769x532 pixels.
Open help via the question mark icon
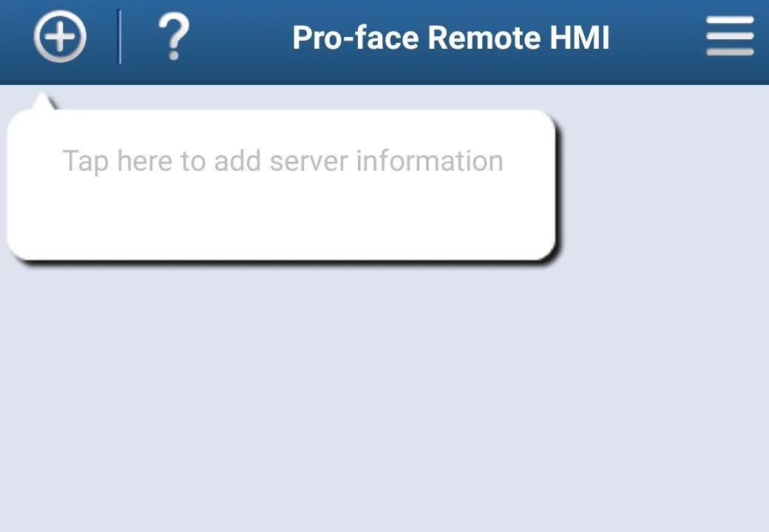click(173, 36)
